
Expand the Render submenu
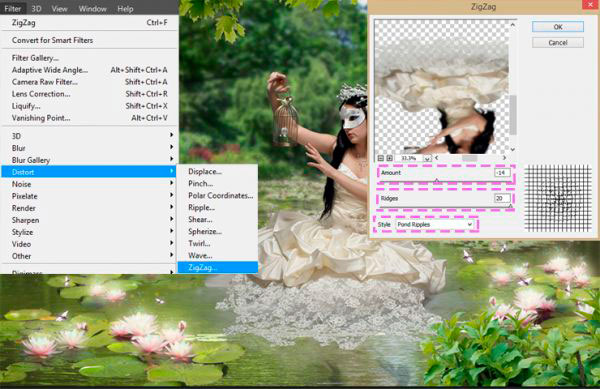click(x=88, y=208)
